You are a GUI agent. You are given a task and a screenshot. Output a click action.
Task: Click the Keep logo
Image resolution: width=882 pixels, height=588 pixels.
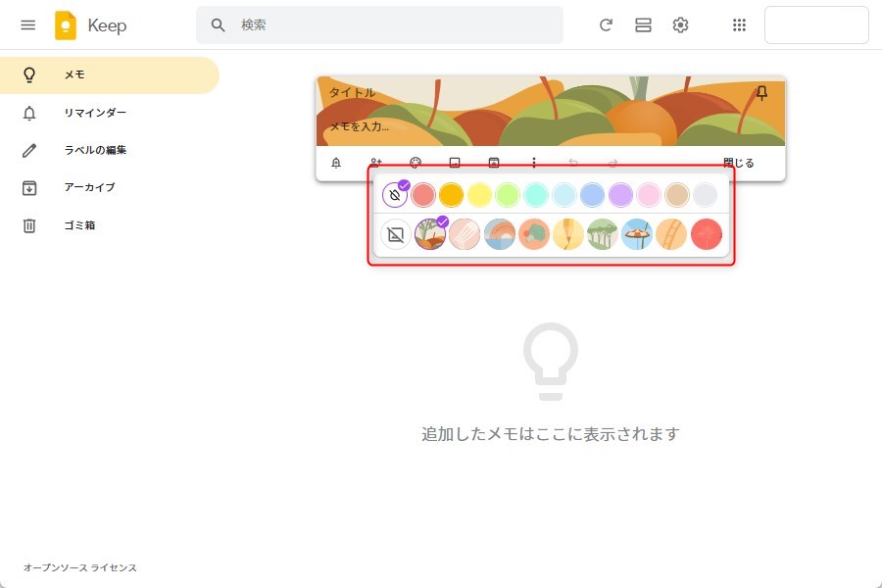pos(66,25)
